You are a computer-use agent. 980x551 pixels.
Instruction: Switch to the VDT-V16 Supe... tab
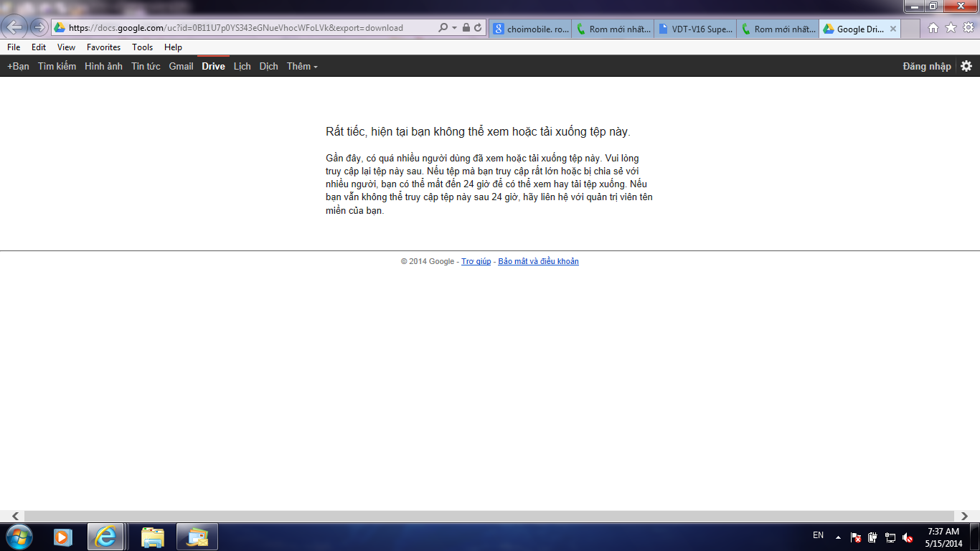click(695, 29)
